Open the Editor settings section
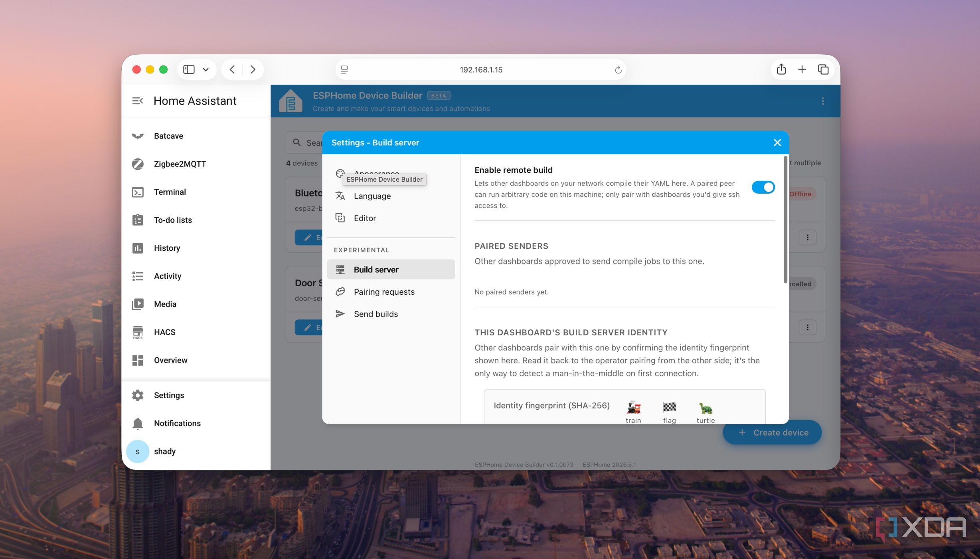This screenshot has height=559, width=980. click(x=391, y=218)
